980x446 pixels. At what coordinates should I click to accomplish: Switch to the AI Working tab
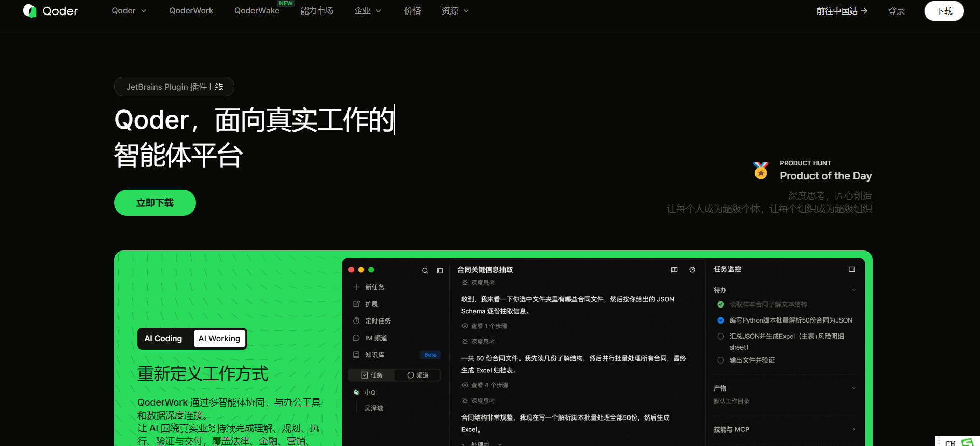pyautogui.click(x=219, y=339)
